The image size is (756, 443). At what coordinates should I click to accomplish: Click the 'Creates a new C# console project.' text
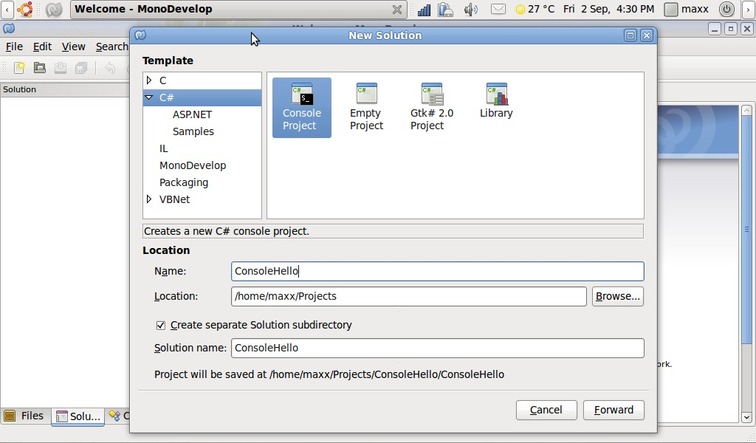pos(227,231)
